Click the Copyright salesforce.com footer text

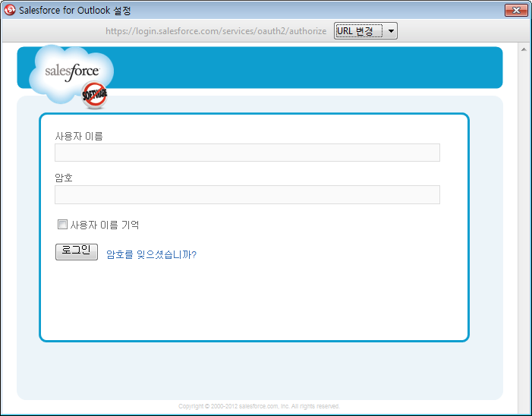pos(259,406)
